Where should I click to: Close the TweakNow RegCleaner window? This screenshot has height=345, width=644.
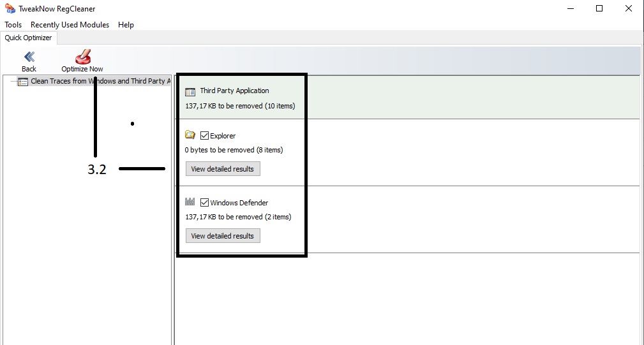629,9
